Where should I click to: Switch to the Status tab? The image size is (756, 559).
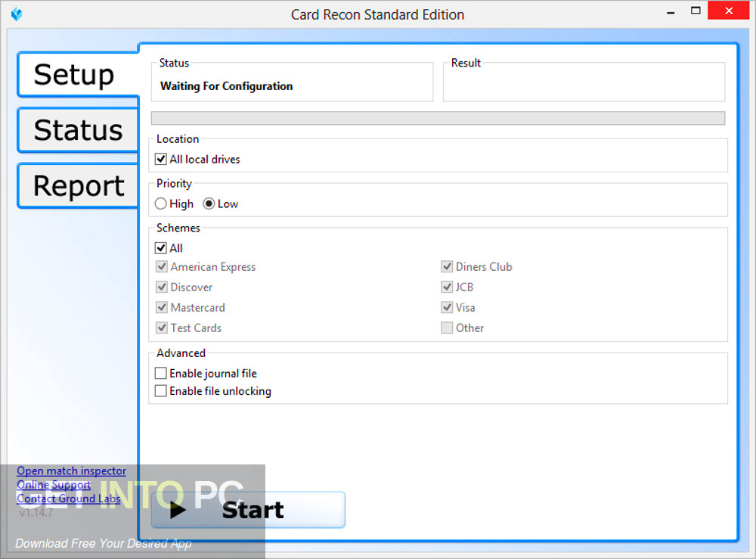click(x=78, y=130)
